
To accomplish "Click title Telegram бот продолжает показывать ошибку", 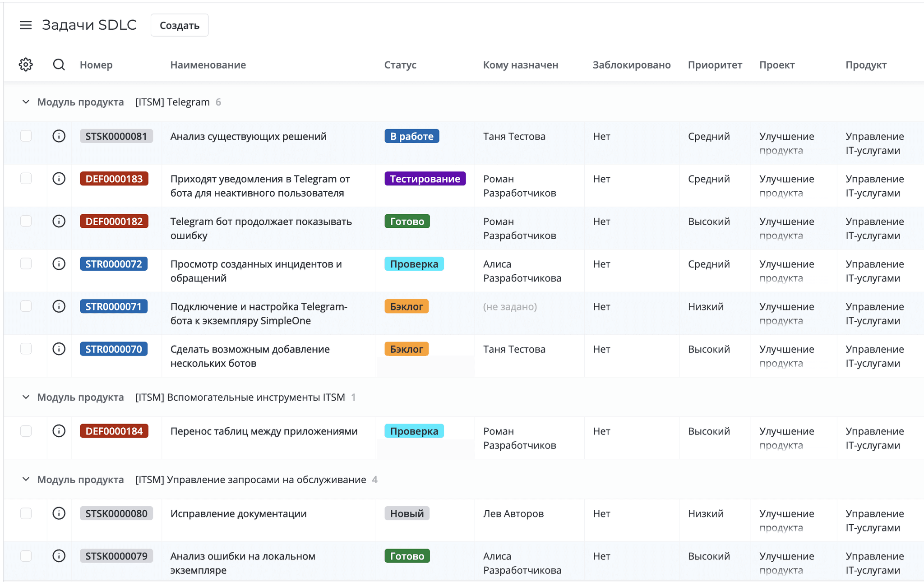I will pos(261,228).
